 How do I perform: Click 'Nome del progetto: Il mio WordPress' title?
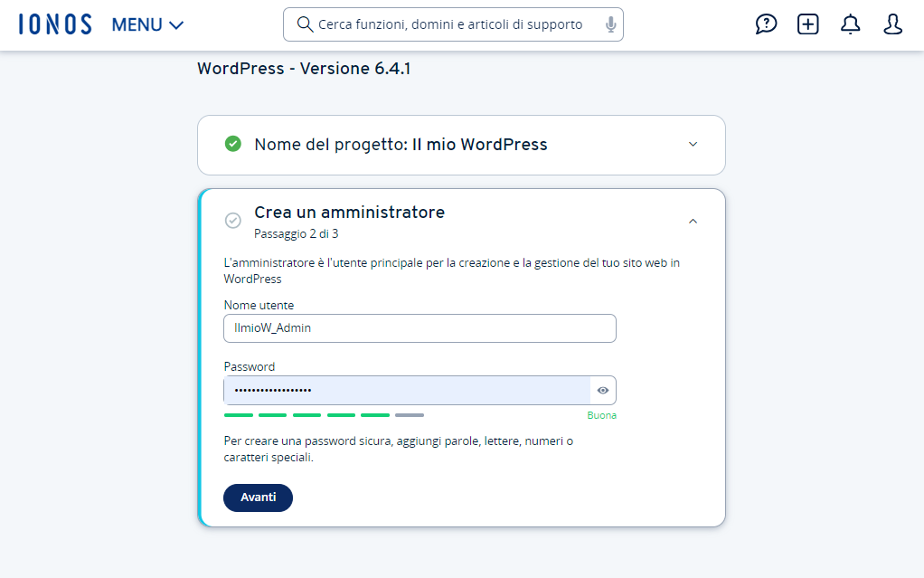tap(401, 145)
